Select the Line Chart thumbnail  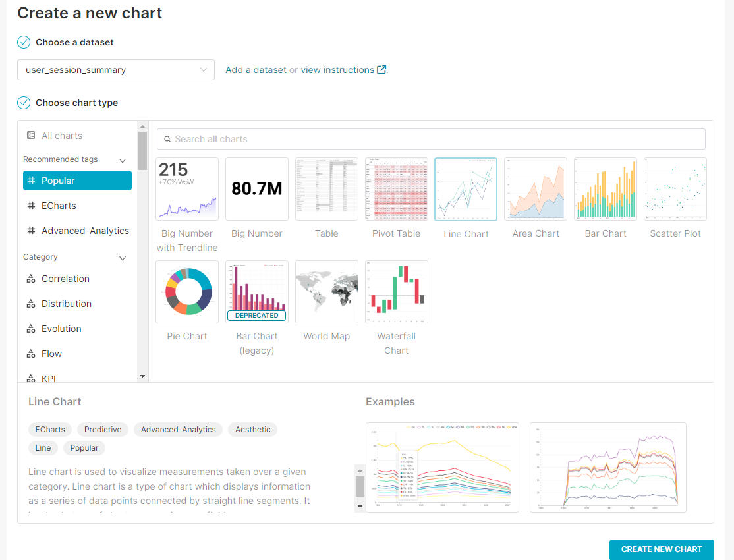(466, 190)
